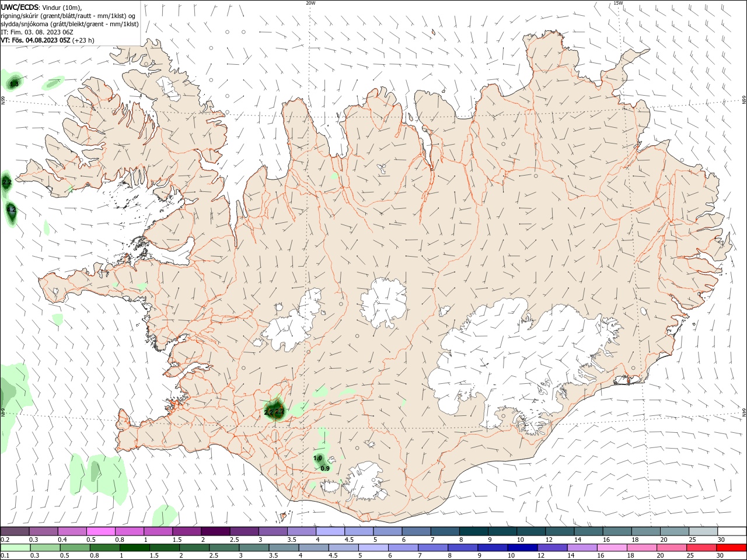This screenshot has height=560, width=747.
Task: Click the '4.2' rain value off west coast
Action: point(11,209)
